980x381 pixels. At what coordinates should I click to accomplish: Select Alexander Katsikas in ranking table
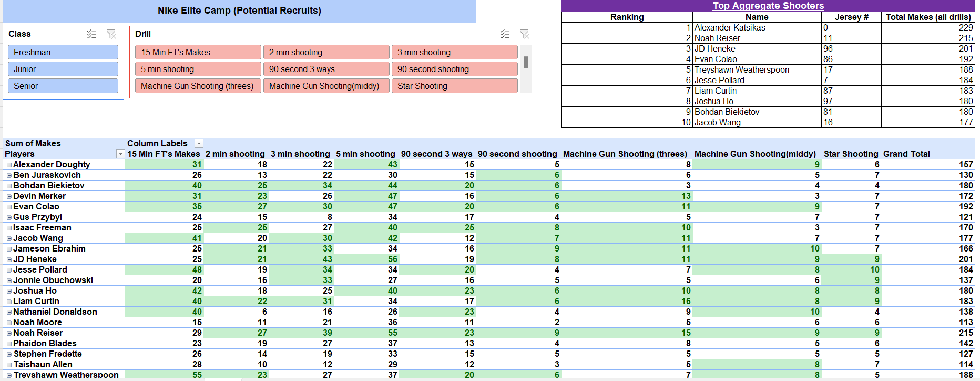[x=757, y=27]
